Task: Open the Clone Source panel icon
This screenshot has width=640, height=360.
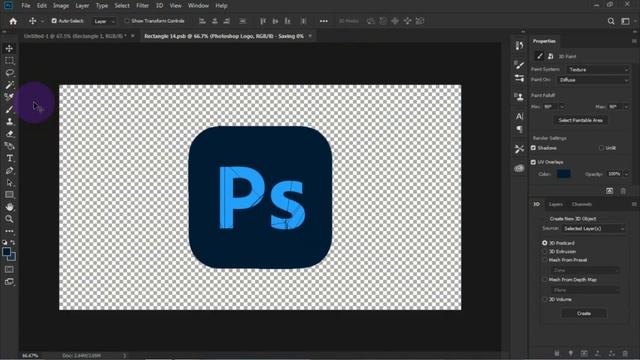Action: coord(519,97)
